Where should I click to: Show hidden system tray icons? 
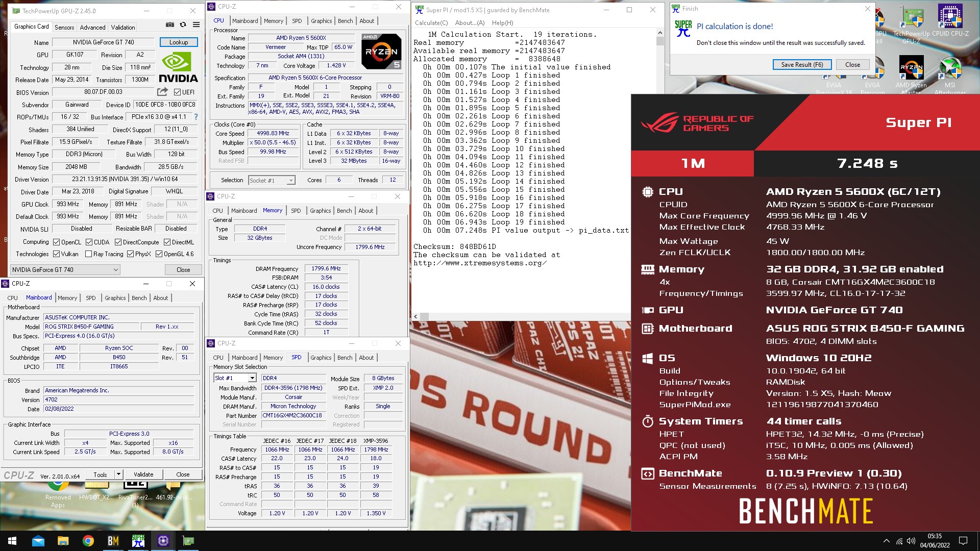point(886,541)
